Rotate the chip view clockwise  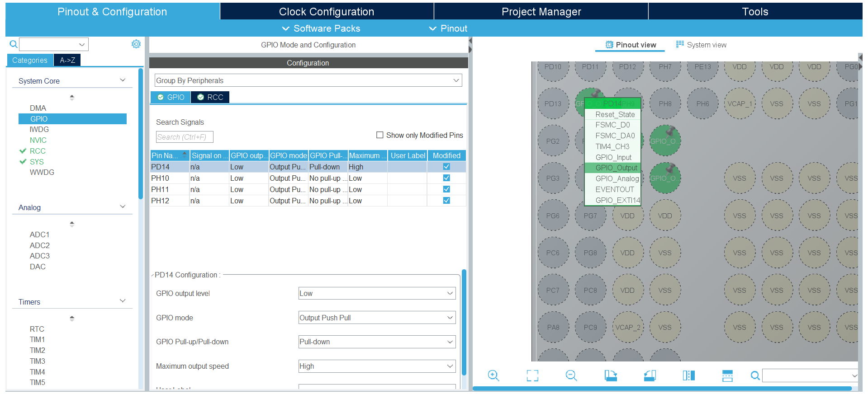pyautogui.click(x=611, y=375)
